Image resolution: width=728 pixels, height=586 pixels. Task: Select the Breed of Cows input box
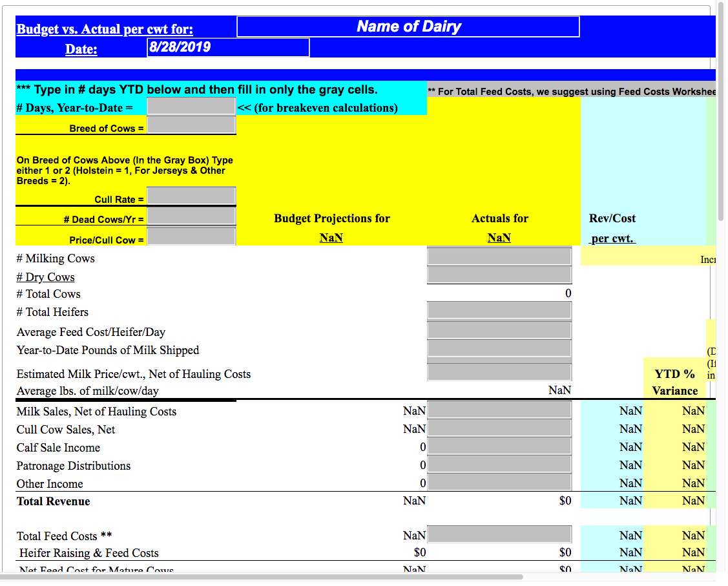(191, 125)
